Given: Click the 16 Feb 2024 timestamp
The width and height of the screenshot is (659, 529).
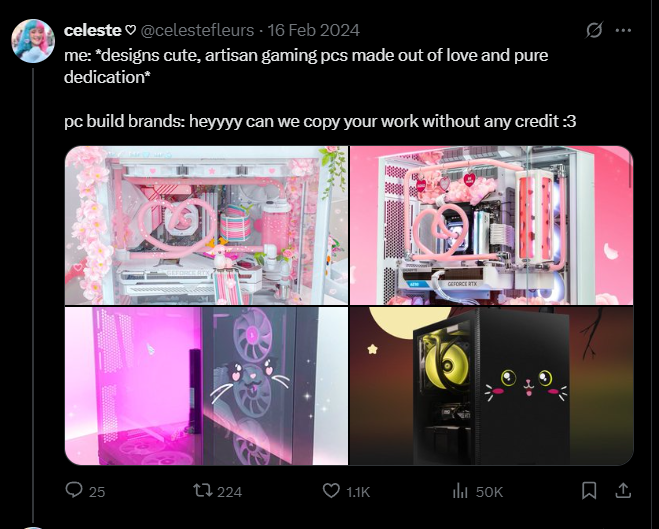Looking at the screenshot, I should point(314,30).
